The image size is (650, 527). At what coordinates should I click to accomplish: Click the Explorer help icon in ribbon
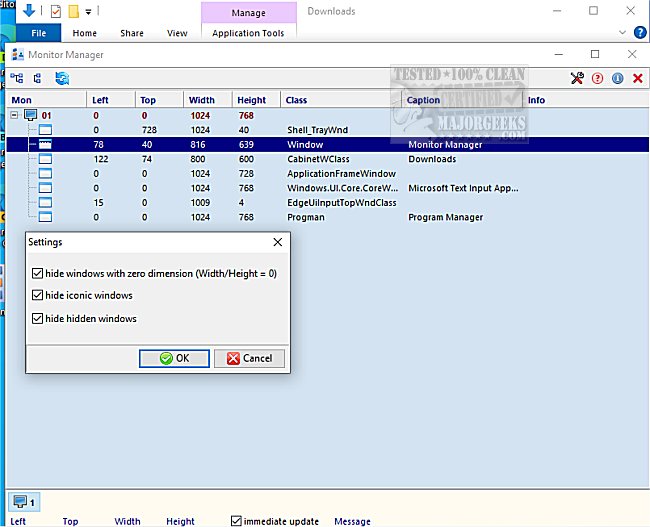click(640, 33)
